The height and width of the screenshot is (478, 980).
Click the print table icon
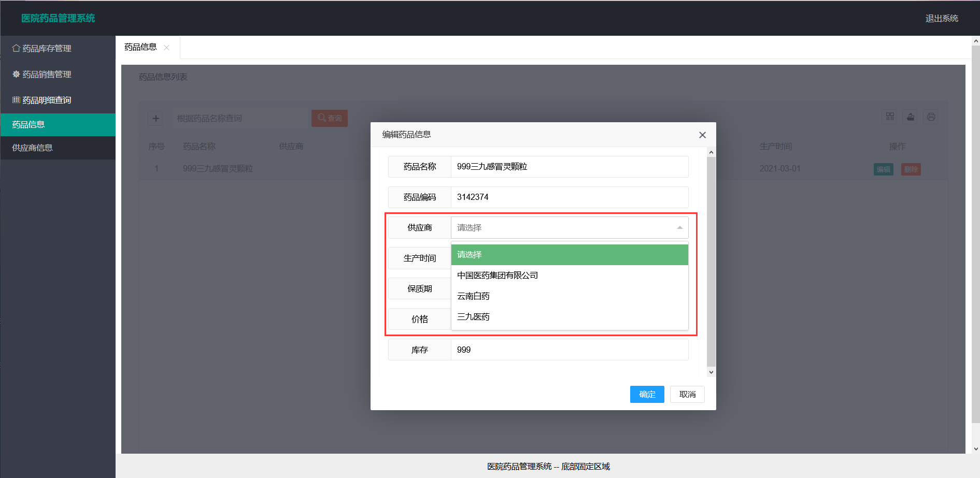tap(931, 117)
